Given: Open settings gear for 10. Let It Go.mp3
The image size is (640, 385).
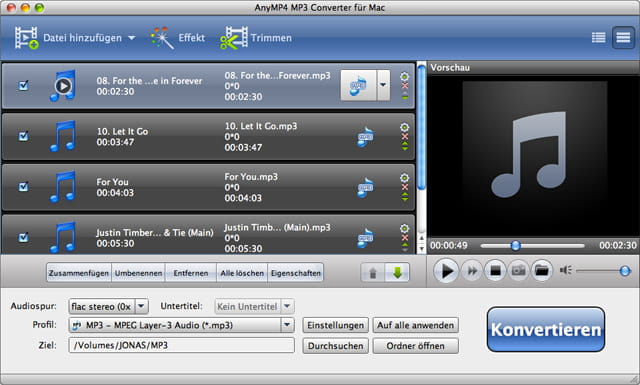Looking at the screenshot, I should click(x=404, y=127).
